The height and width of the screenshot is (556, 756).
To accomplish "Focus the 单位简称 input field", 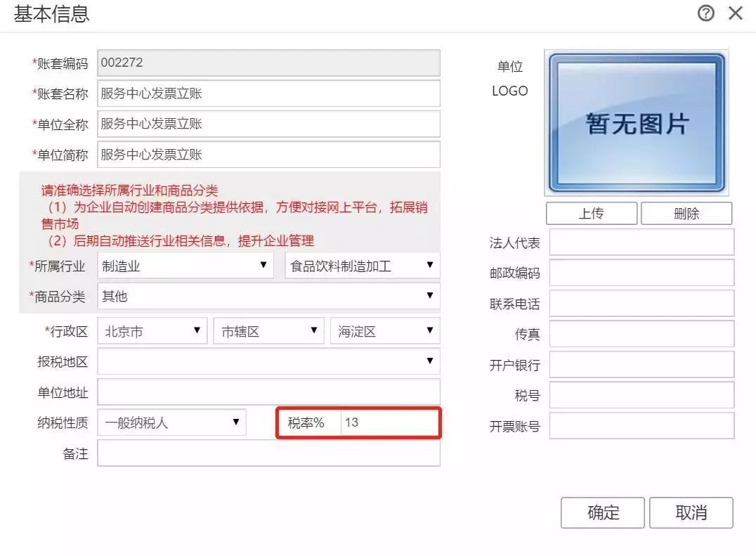I will [x=268, y=155].
